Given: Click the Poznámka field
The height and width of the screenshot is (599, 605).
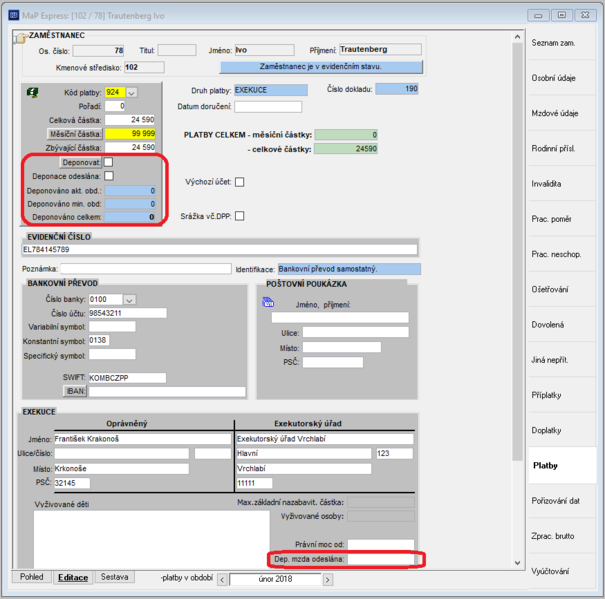Looking at the screenshot, I should 146,269.
